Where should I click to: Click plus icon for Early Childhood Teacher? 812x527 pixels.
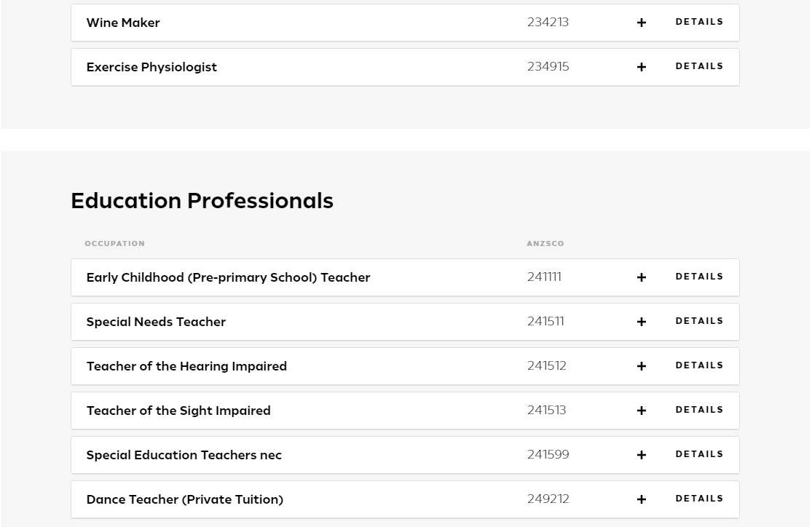pyautogui.click(x=641, y=277)
